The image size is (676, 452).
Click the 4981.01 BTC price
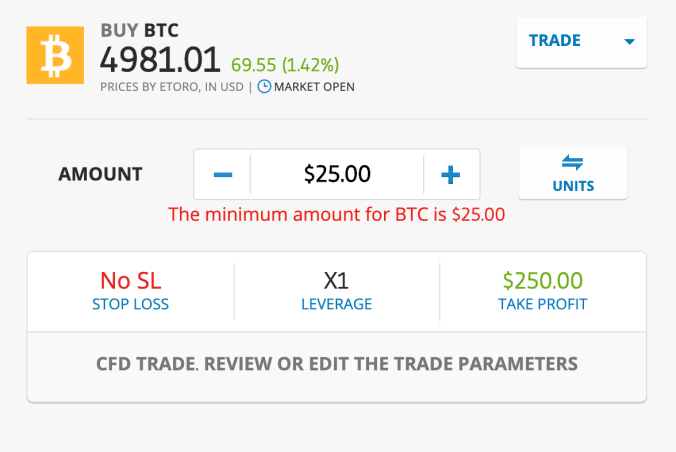pyautogui.click(x=160, y=60)
